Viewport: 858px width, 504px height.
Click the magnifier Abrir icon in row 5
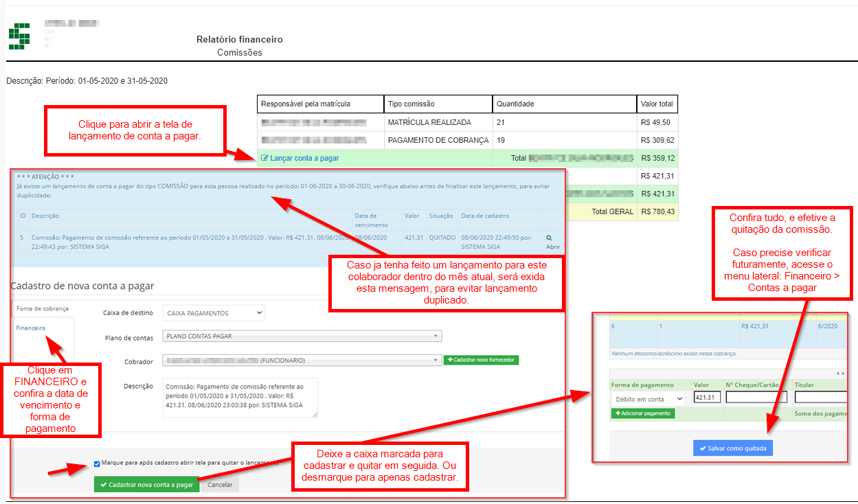click(549, 237)
